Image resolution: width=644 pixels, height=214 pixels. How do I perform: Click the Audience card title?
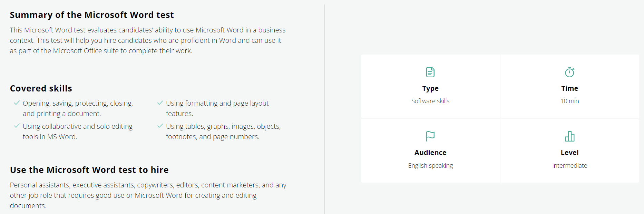pyautogui.click(x=430, y=153)
